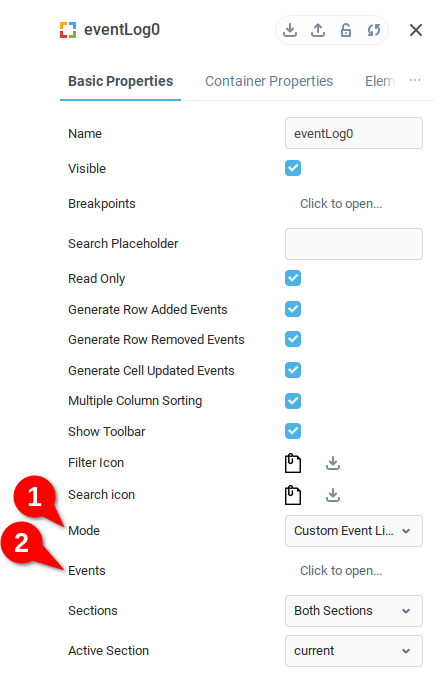
Task: Toggle the Show Toolbar checkbox
Action: pos(293,431)
